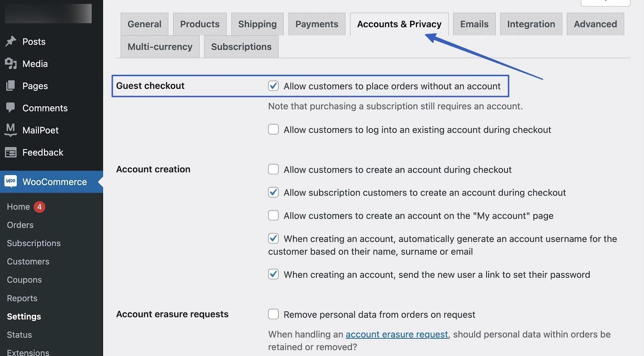This screenshot has width=644, height=356.
Task: Go to Orders in WooCommerce submenu
Action: (20, 225)
